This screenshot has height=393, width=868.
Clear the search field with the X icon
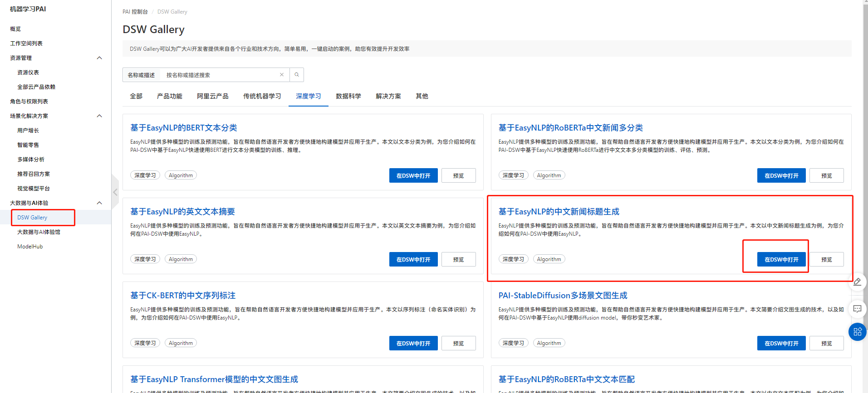pos(282,75)
